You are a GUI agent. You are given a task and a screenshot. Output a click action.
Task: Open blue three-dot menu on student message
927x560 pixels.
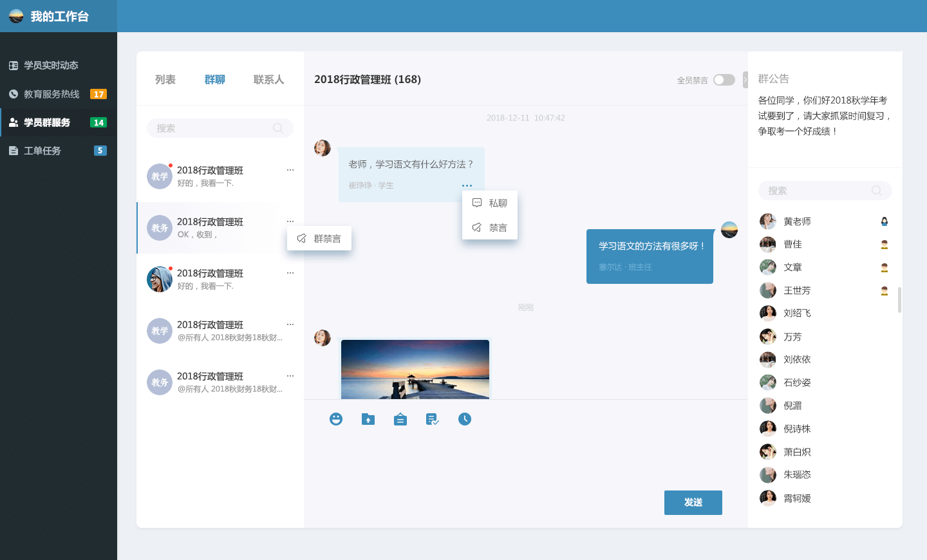point(467,185)
